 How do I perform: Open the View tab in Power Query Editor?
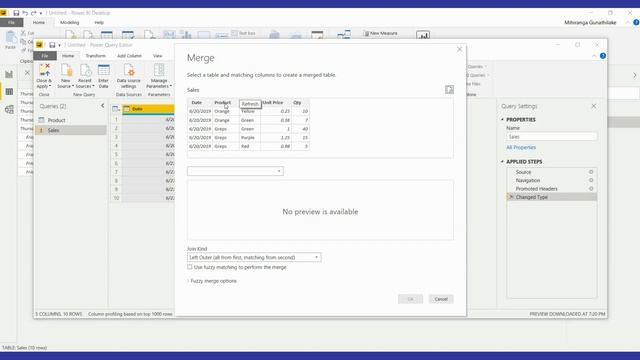pos(158,56)
